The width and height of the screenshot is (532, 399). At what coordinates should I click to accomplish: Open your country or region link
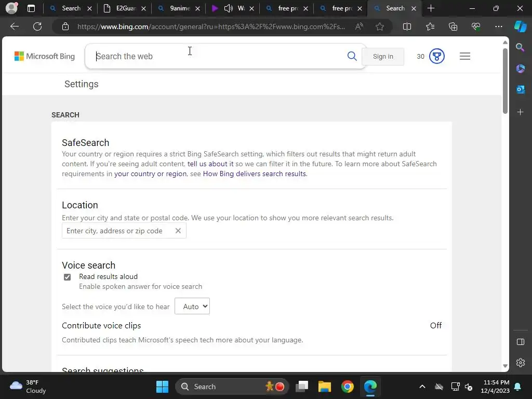[x=150, y=174]
